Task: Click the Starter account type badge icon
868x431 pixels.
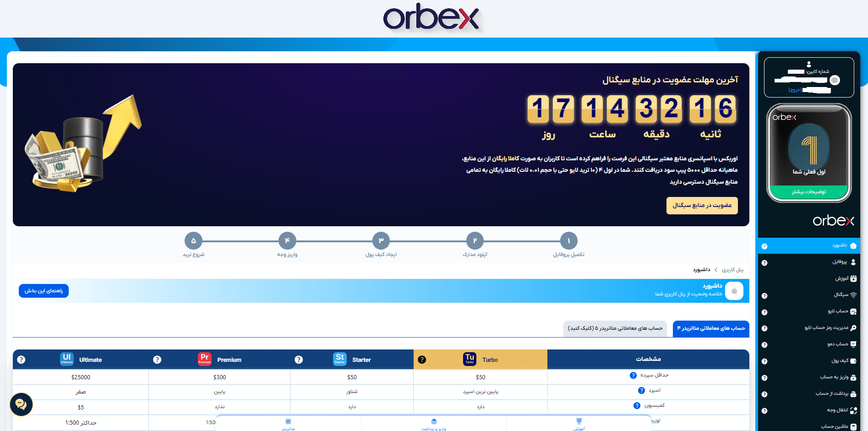Action: point(340,359)
